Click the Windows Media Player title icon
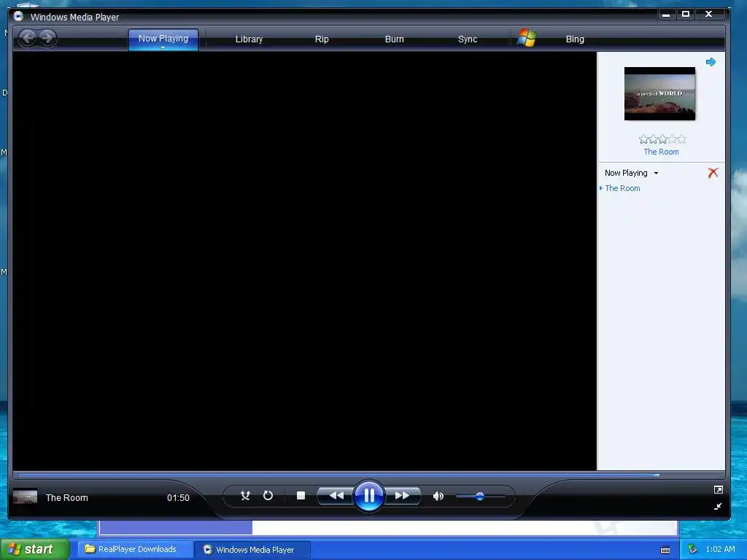This screenshot has height=560, width=747. click(18, 16)
